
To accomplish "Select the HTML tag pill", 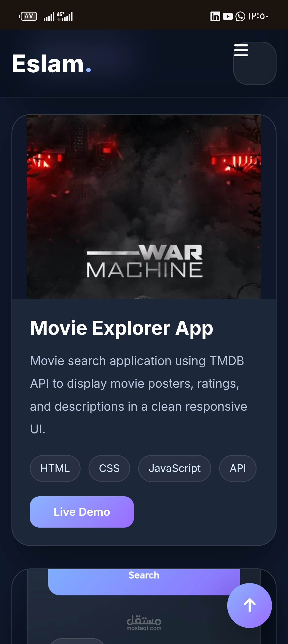I will click(x=55, y=468).
